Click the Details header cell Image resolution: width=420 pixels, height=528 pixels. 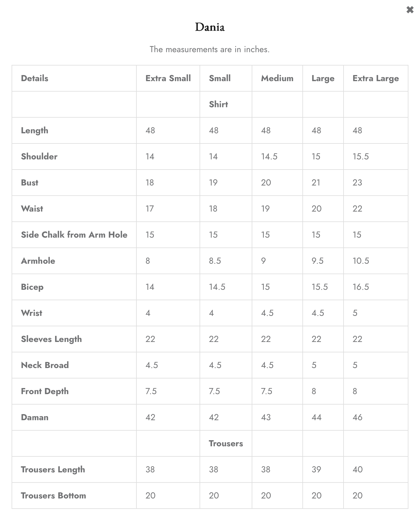pyautogui.click(x=34, y=78)
